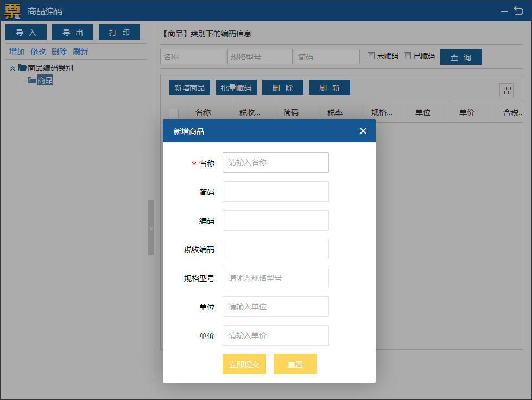Collapse the left panel with splitter arrow
This screenshot has height=400, width=532.
click(151, 227)
